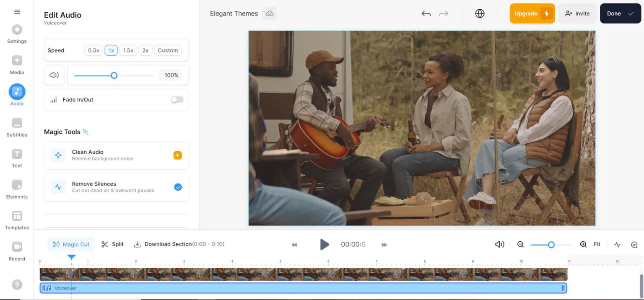Set speed to 1.5x

(128, 50)
